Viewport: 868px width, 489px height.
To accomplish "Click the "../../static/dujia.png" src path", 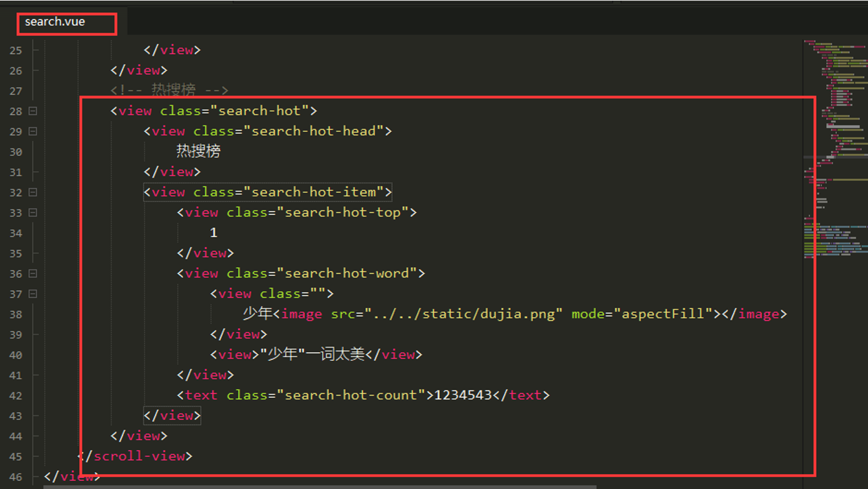I will [464, 314].
